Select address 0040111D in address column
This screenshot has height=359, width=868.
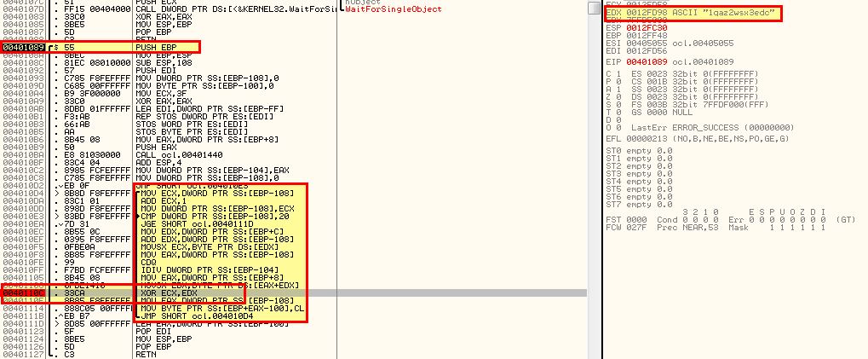[21, 323]
